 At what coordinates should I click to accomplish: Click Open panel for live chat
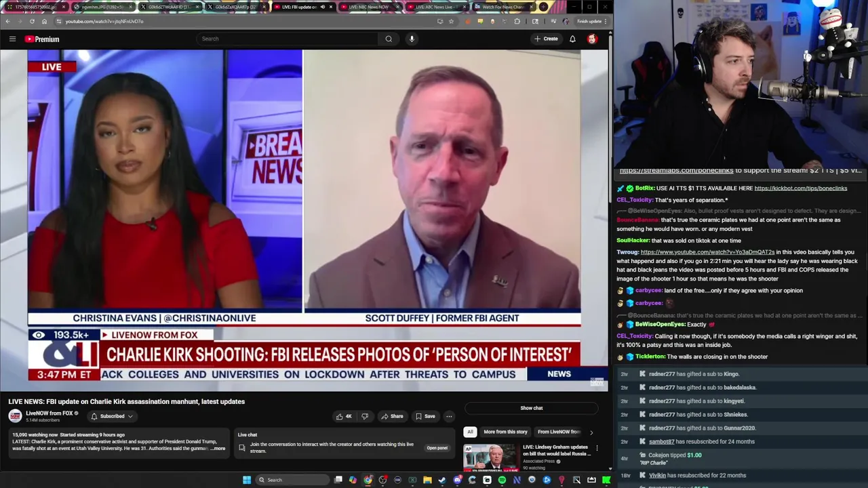[x=437, y=448]
